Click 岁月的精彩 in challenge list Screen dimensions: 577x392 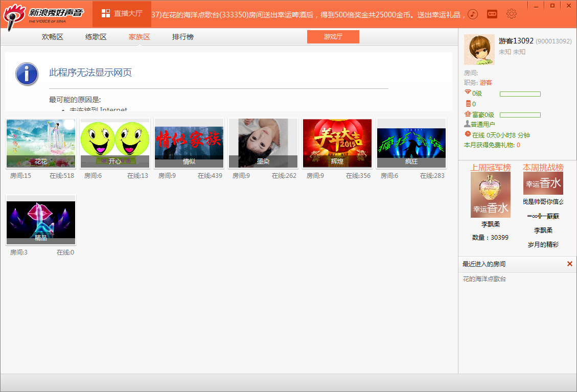(x=543, y=244)
